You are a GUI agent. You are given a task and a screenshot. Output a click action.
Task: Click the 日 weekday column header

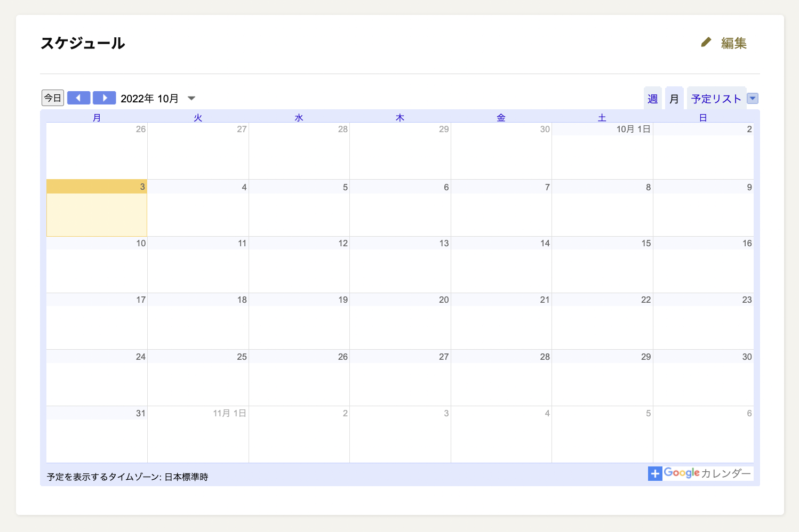click(x=703, y=118)
